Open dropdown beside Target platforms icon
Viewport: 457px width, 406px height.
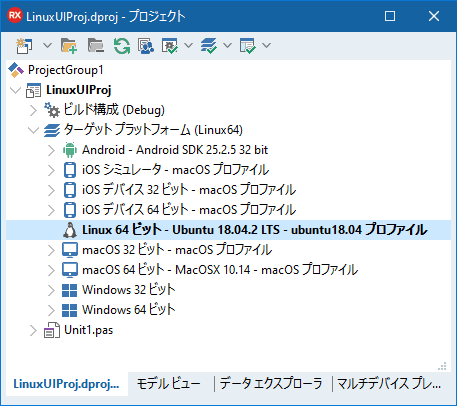[227, 45]
